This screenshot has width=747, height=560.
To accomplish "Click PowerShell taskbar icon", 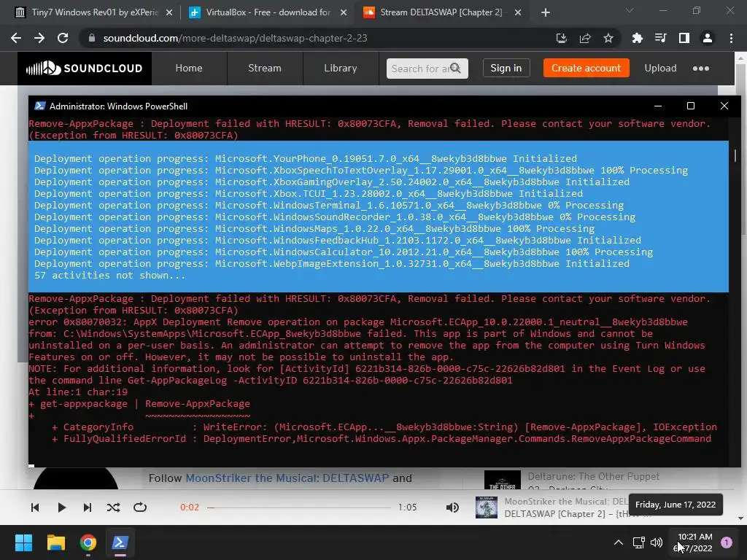I will tap(120, 542).
